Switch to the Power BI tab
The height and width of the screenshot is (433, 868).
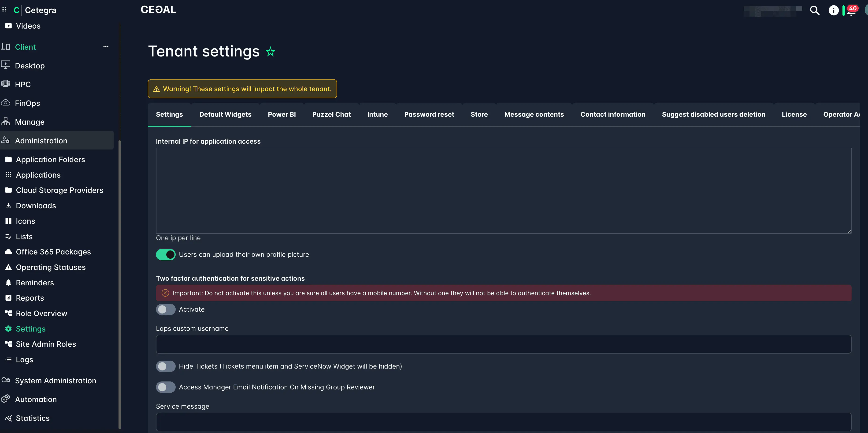point(282,114)
